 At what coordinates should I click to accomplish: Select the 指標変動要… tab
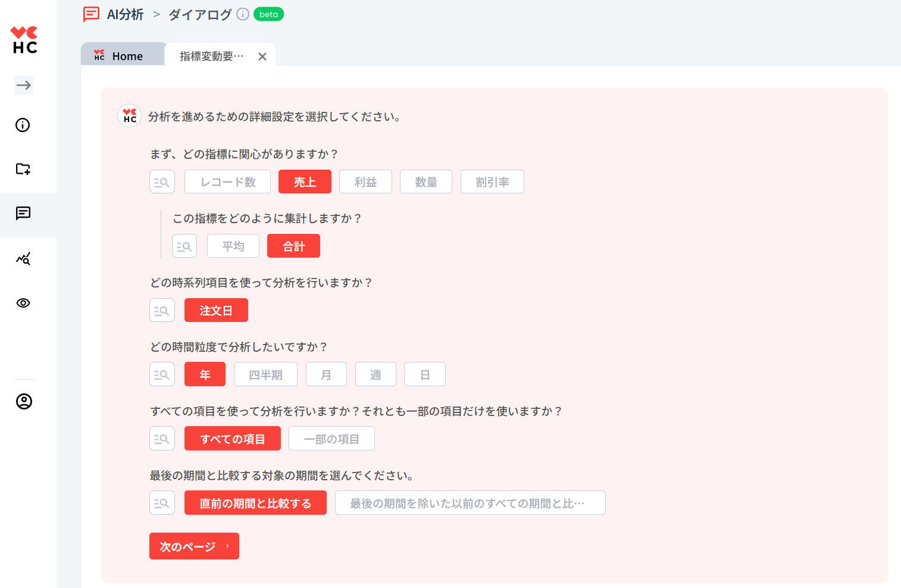[212, 56]
